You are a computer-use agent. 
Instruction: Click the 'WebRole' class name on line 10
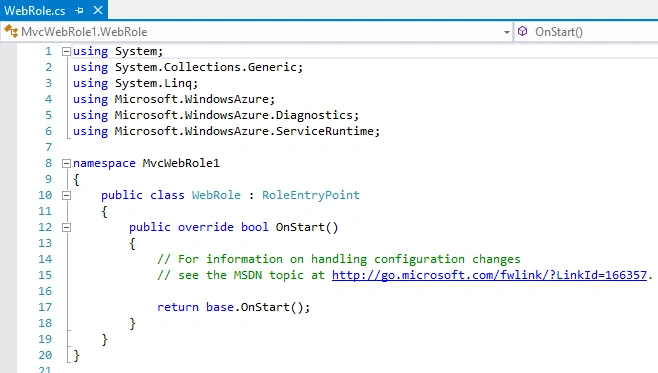216,195
